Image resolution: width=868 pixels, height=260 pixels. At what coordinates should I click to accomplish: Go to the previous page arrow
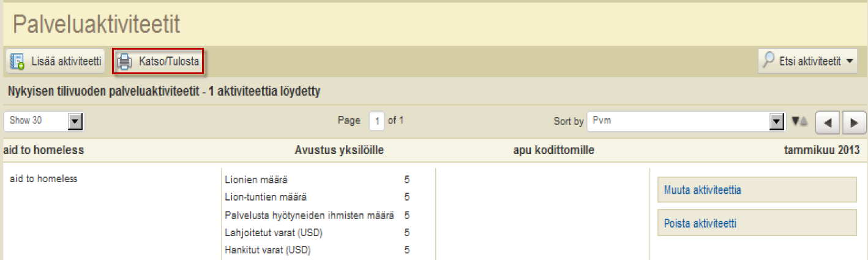[x=829, y=122]
